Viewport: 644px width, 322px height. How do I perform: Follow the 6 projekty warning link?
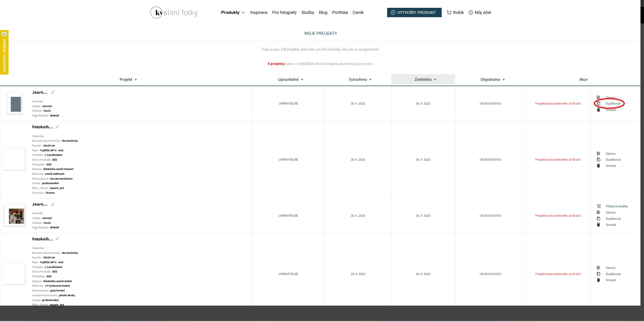click(x=276, y=64)
